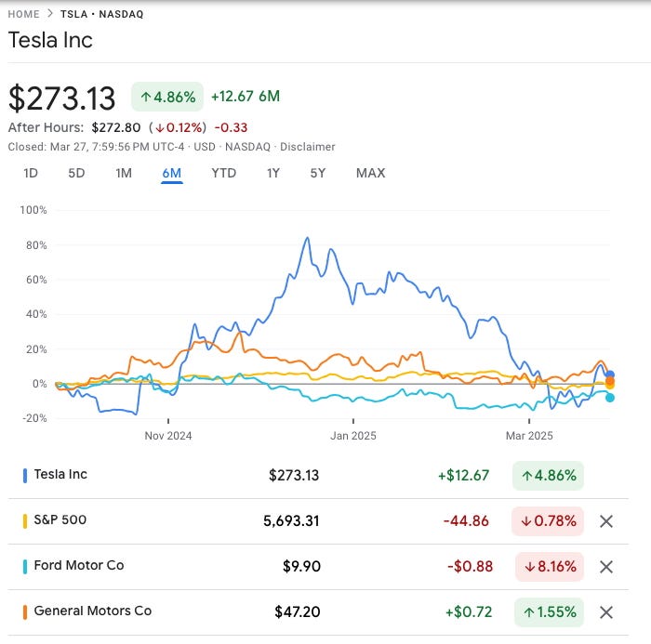Select the cyan Ford endpoint dot on the chart
This screenshot has width=651, height=644.
tap(609, 398)
